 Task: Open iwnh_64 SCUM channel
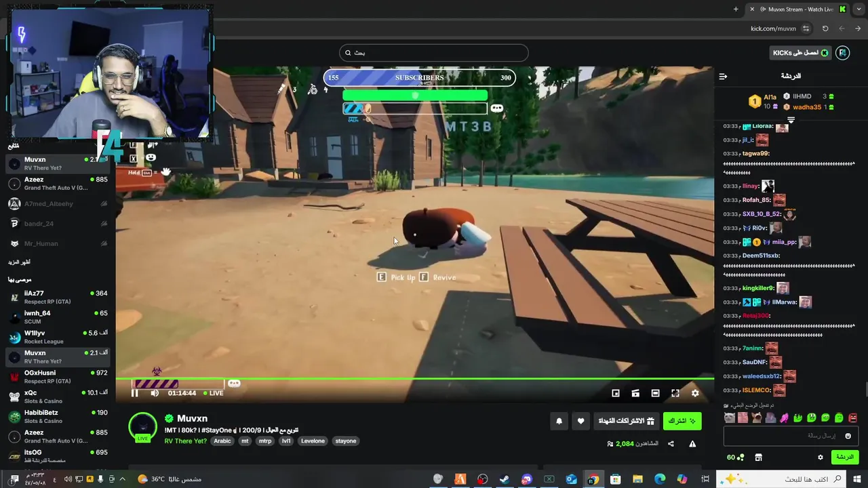[58, 317]
